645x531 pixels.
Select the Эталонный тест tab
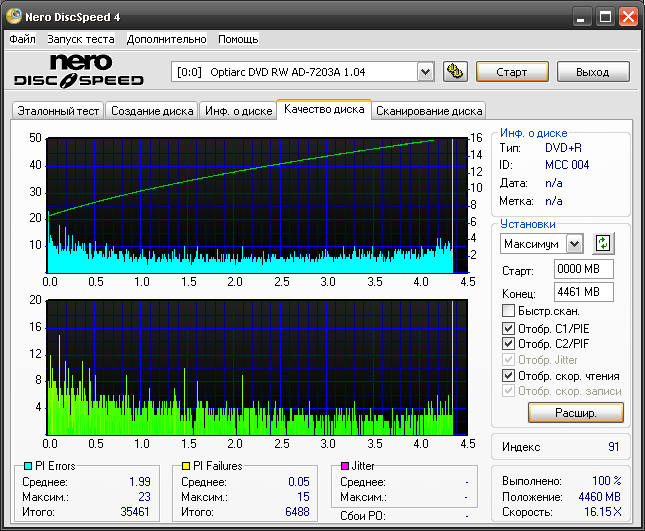pos(57,111)
